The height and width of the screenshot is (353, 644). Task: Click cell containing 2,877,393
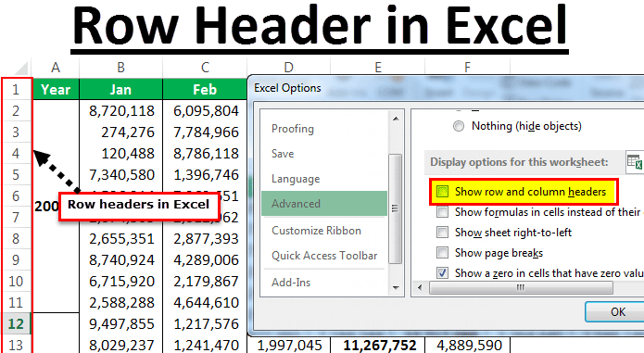[205, 238]
